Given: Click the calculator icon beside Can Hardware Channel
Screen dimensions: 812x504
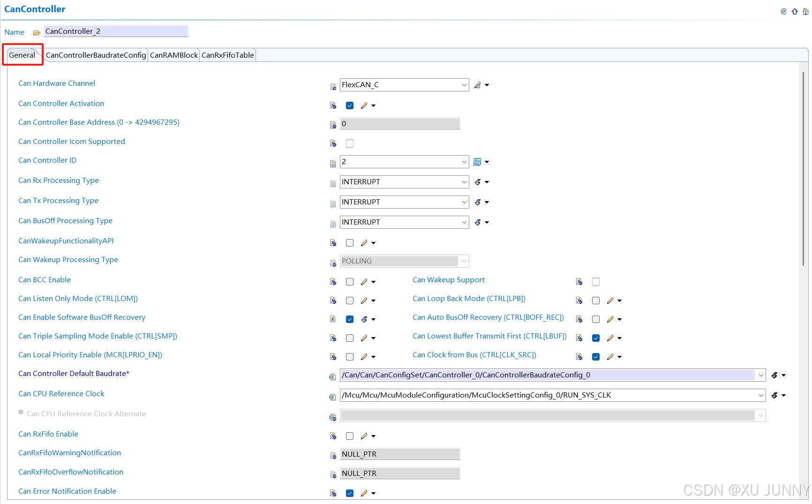Looking at the screenshot, I should 477,85.
